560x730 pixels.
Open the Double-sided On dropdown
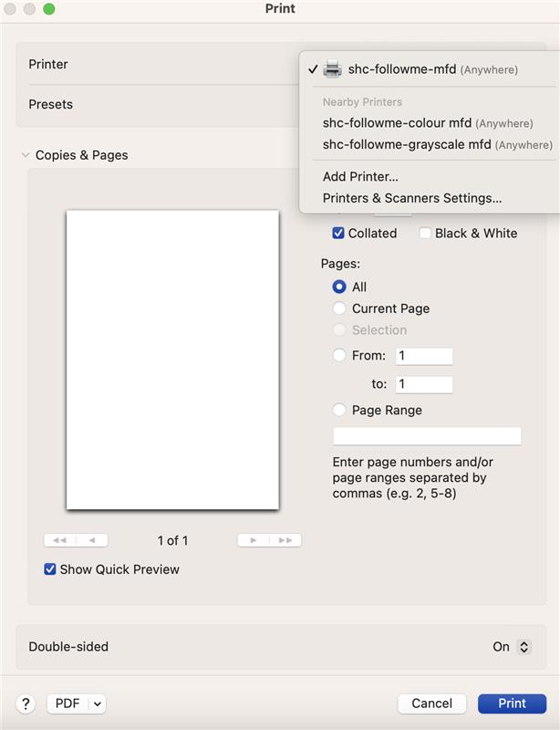point(524,646)
